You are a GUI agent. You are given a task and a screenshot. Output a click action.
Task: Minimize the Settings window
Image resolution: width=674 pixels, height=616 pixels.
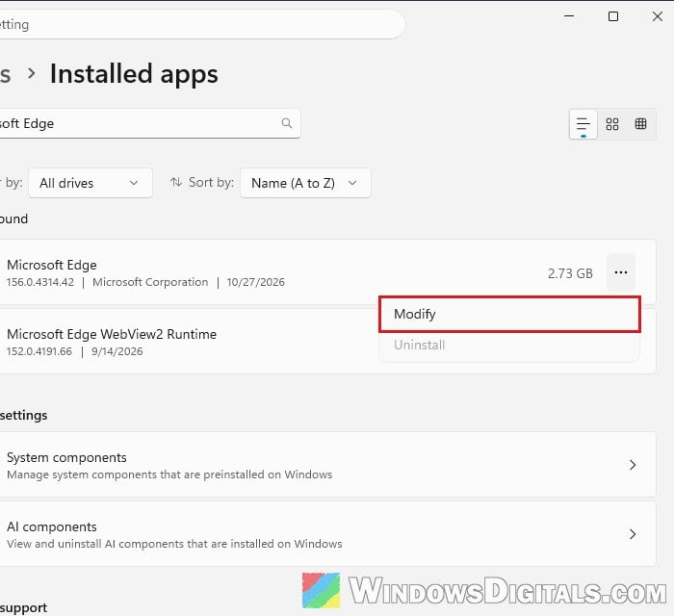pos(569,16)
